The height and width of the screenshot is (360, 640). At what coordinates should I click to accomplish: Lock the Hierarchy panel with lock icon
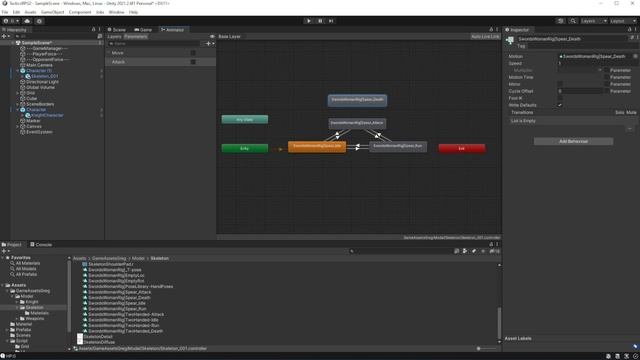tap(93, 29)
